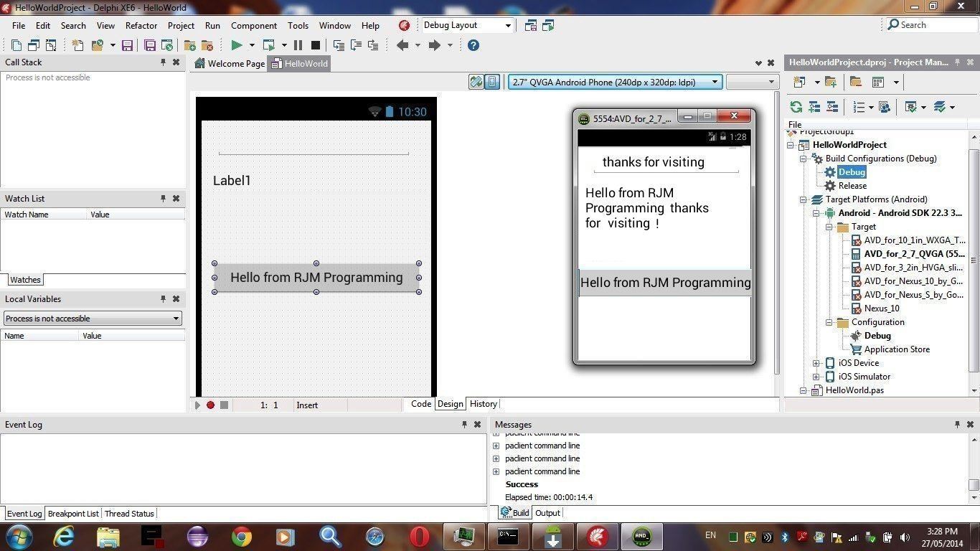This screenshot has width=980, height=551.
Task: Pin the Messages panel
Action: pyautogui.click(x=956, y=425)
